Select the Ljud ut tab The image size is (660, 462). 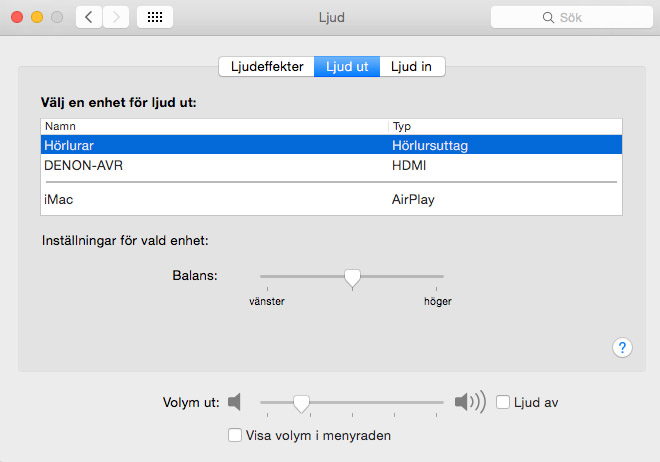click(347, 67)
